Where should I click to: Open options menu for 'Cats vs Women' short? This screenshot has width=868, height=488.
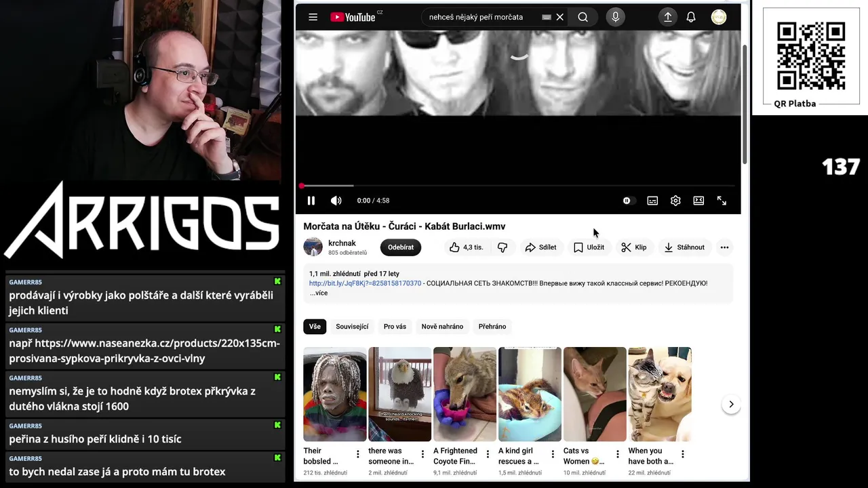point(618,454)
